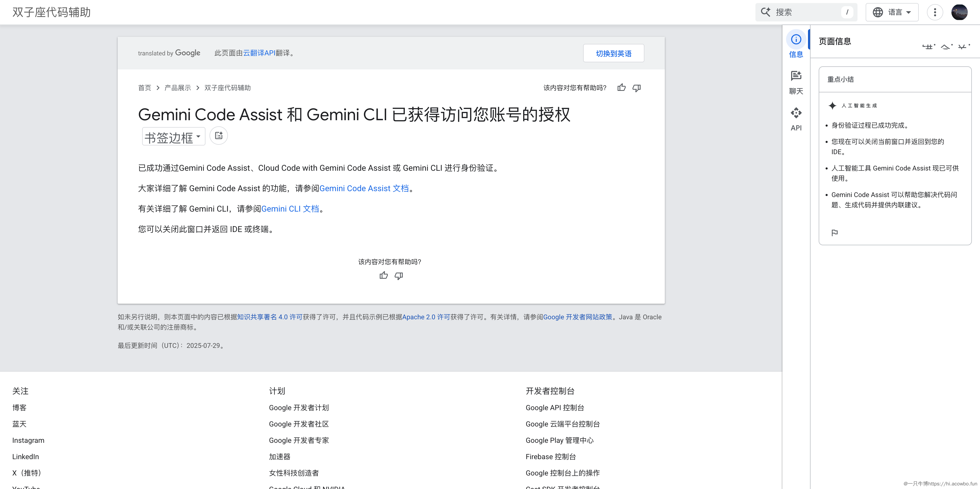980x489 pixels.
Task: Click thumbs-down under the bottom 该内容对您有帮助吗?
Action: pyautogui.click(x=399, y=276)
